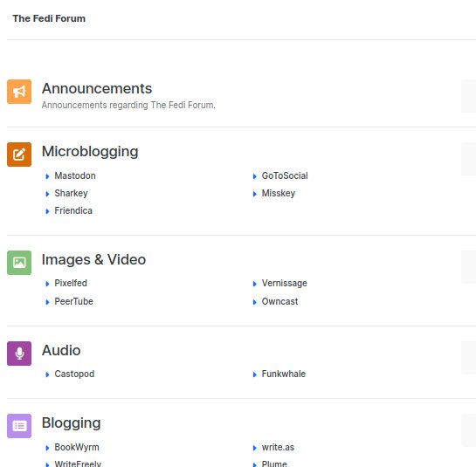Click the Microblogging pencil-edit icon

tap(19, 155)
